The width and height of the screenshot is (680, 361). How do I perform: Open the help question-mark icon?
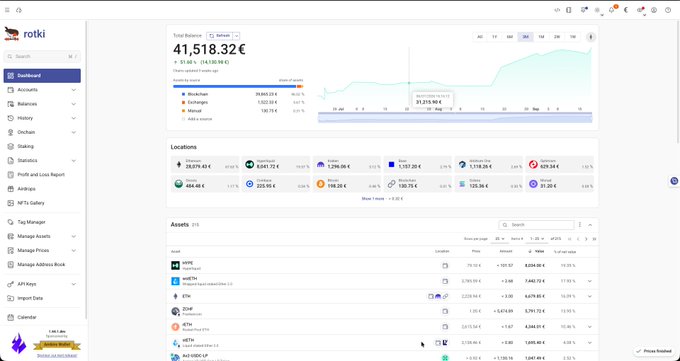pos(668,10)
